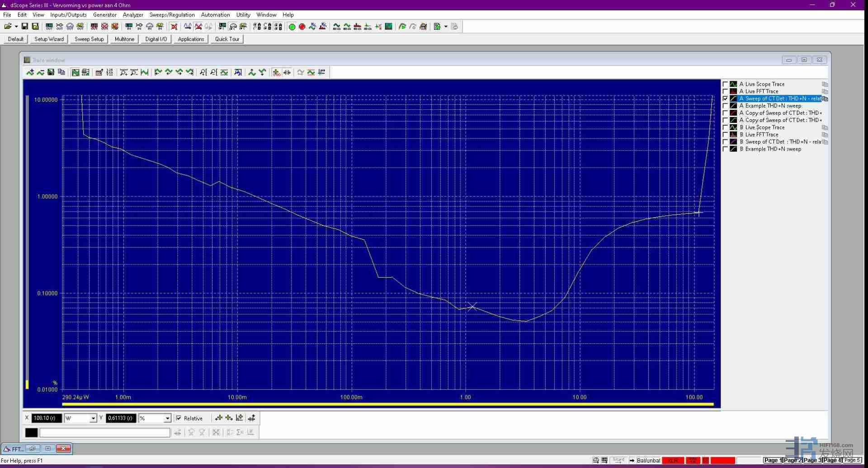Screen dimensions: 868x468
Task: Open the X axis unit dropdown showing W
Action: (x=93, y=418)
